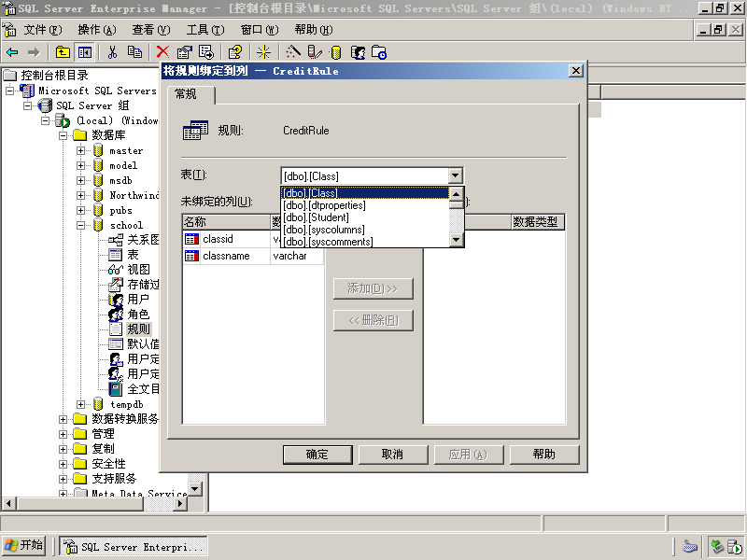
Task: Click the 取消 button
Action: coord(393,455)
